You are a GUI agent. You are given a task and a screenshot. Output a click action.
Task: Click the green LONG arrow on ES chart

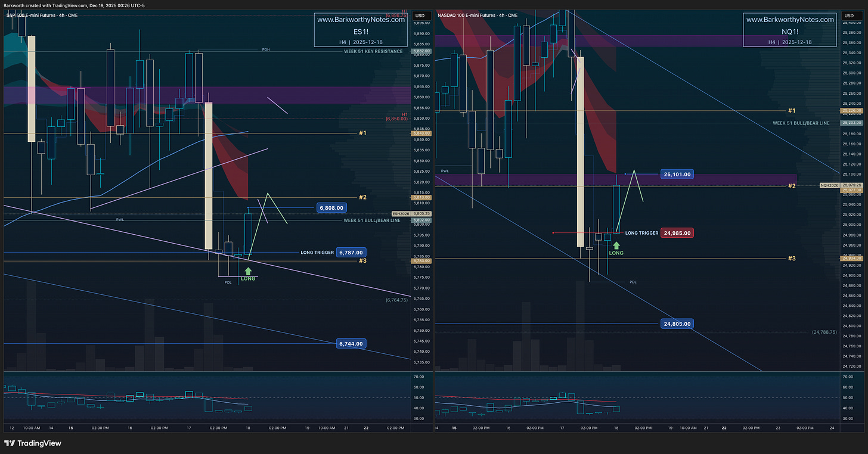coord(248,271)
